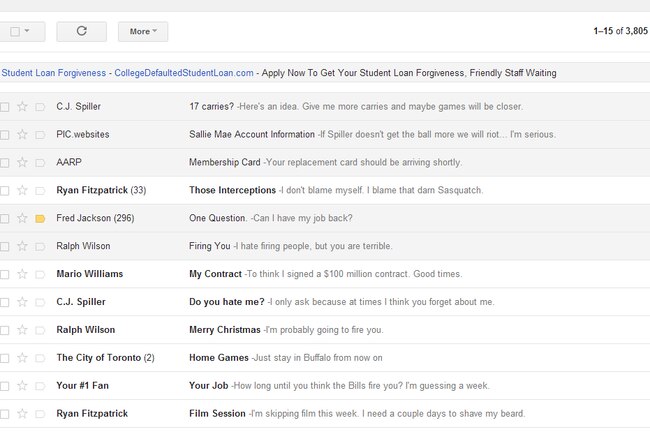The height and width of the screenshot is (432, 650).
Task: Star the Merry Christmas email
Action: (x=22, y=330)
